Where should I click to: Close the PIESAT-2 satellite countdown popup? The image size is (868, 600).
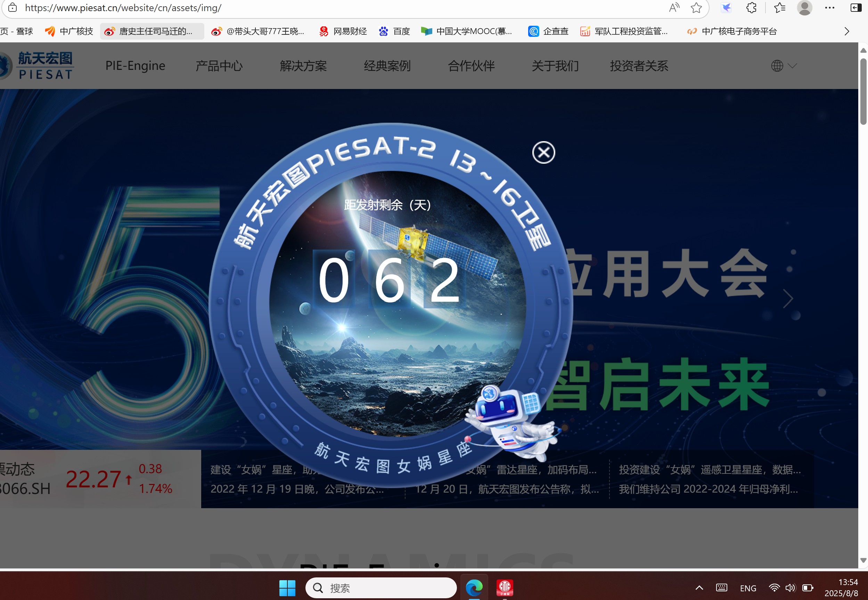tap(543, 152)
